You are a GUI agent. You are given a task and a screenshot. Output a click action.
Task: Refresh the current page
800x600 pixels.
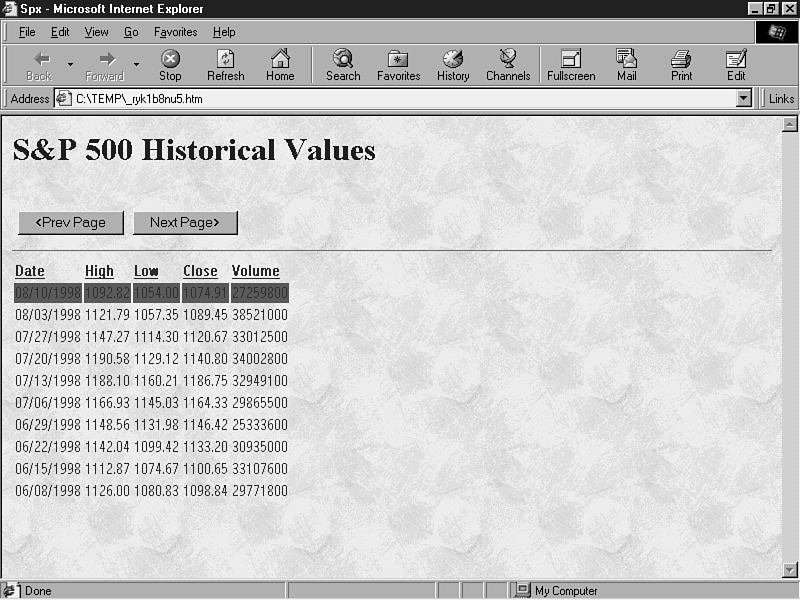[x=225, y=65]
